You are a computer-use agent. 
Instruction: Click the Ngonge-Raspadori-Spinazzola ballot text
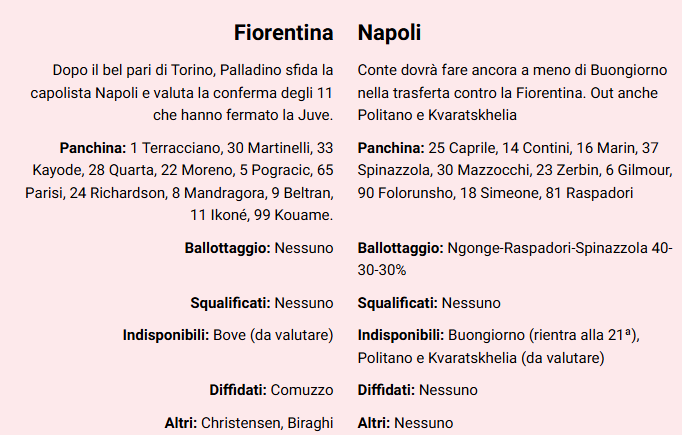(x=559, y=247)
